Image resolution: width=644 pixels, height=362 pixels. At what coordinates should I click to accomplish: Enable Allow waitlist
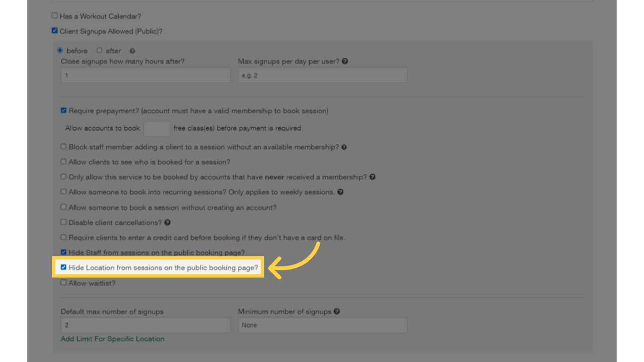coord(63,283)
